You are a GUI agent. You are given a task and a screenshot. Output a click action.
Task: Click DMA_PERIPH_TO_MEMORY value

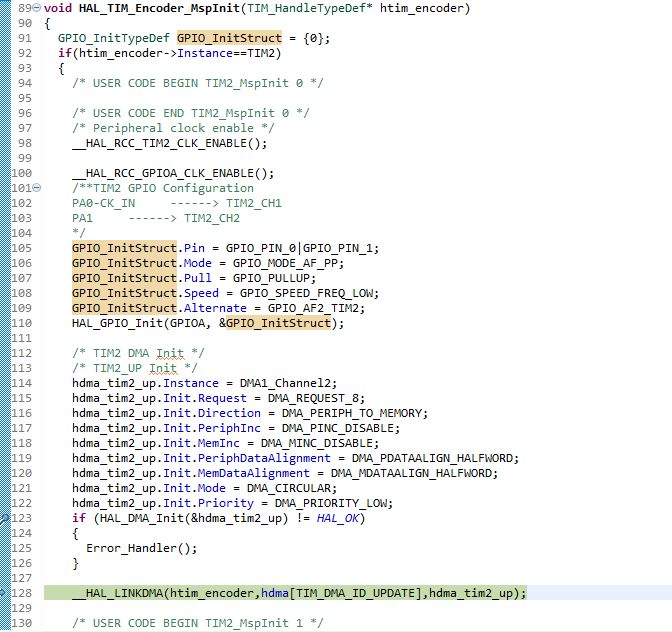(x=351, y=413)
